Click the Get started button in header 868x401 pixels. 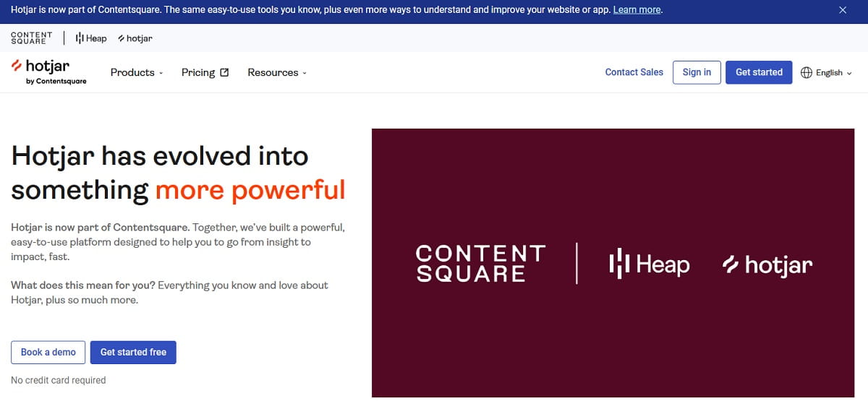(759, 72)
